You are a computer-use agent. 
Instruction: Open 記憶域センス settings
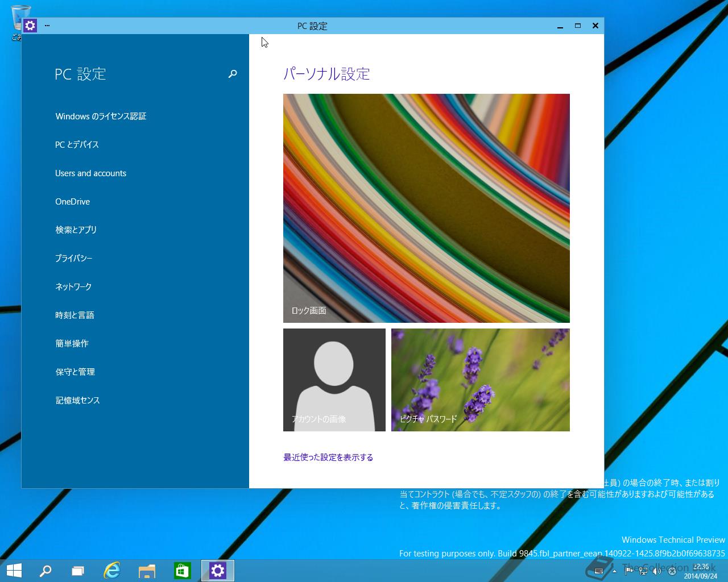pos(77,400)
